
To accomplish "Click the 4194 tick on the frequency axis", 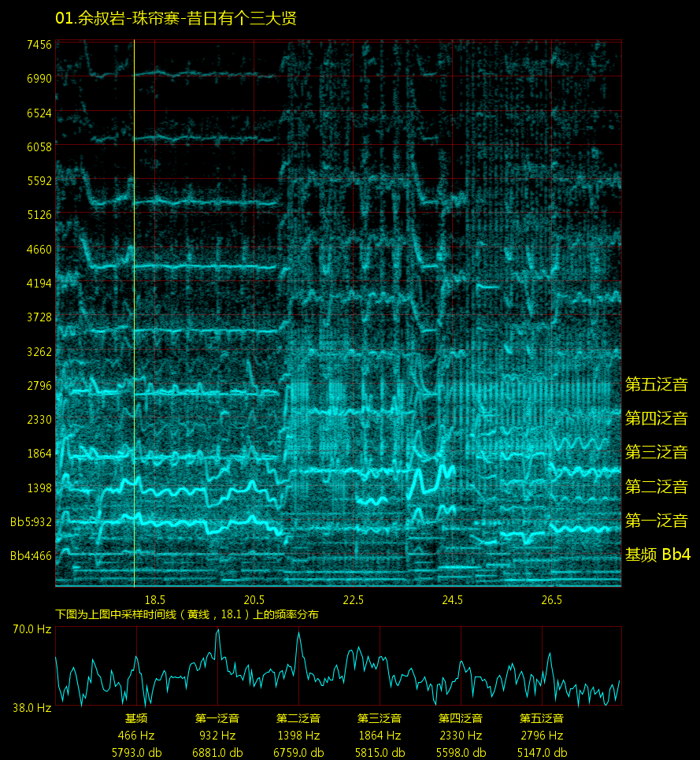I will 38,283.
